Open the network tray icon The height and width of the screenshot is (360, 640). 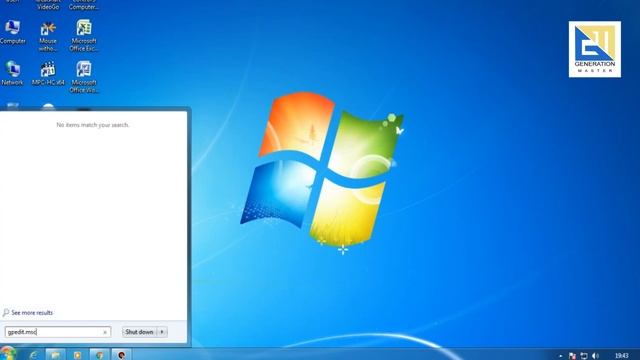(x=584, y=356)
